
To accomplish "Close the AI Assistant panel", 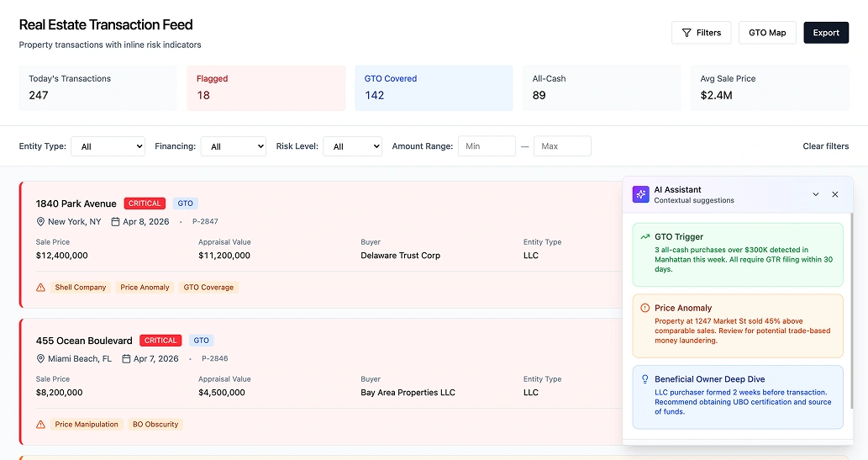I will (834, 194).
